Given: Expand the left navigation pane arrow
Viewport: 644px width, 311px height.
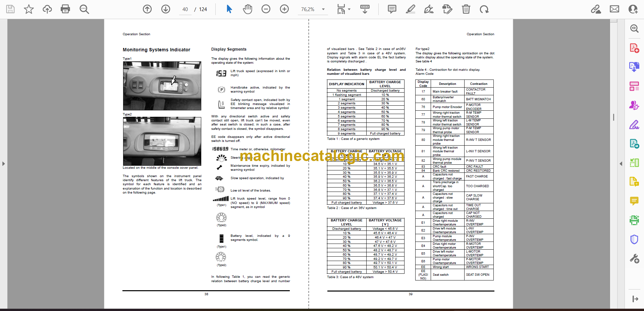Looking at the screenshot, I should 3,164.
